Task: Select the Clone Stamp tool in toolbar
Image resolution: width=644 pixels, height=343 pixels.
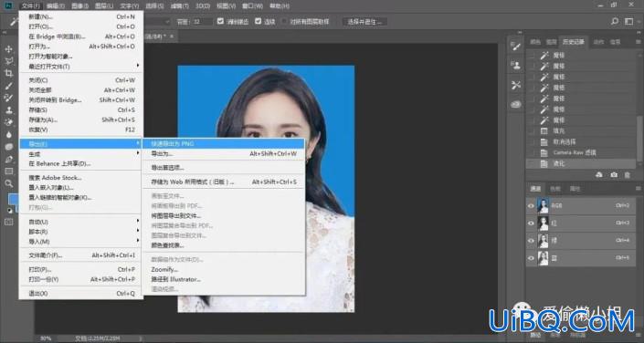Action: [x=8, y=110]
